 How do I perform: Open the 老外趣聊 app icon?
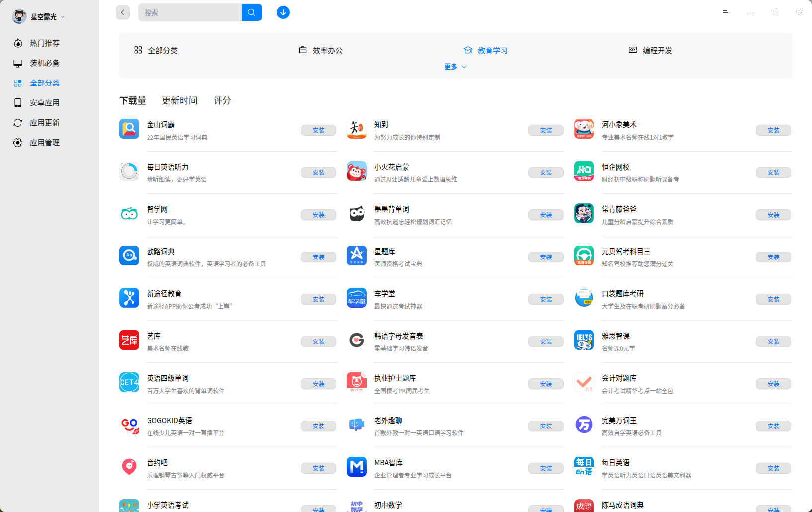tap(357, 425)
